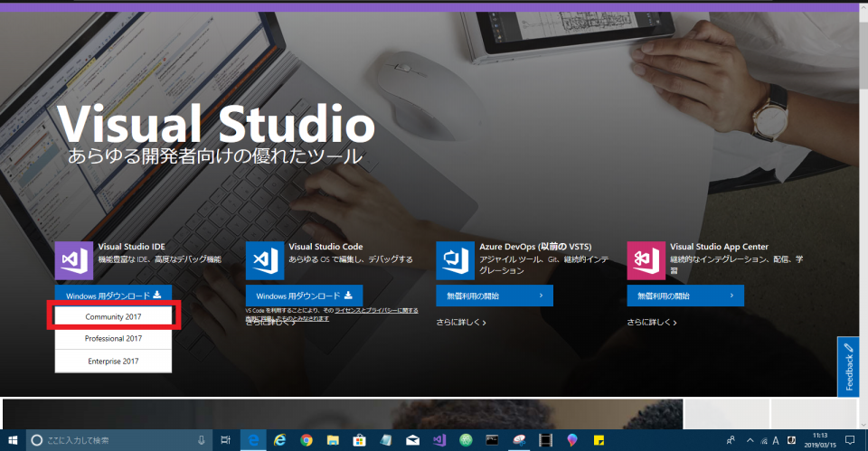Open Google Chrome from the taskbar
This screenshot has width=868, height=451.
307,440
